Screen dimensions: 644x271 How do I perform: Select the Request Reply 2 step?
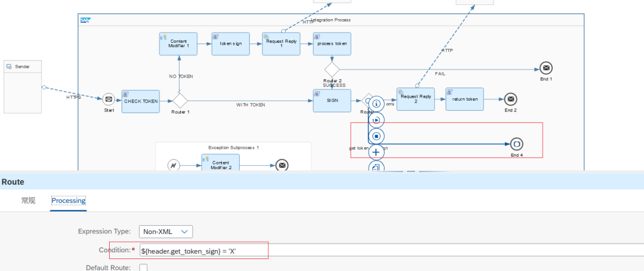(416, 99)
